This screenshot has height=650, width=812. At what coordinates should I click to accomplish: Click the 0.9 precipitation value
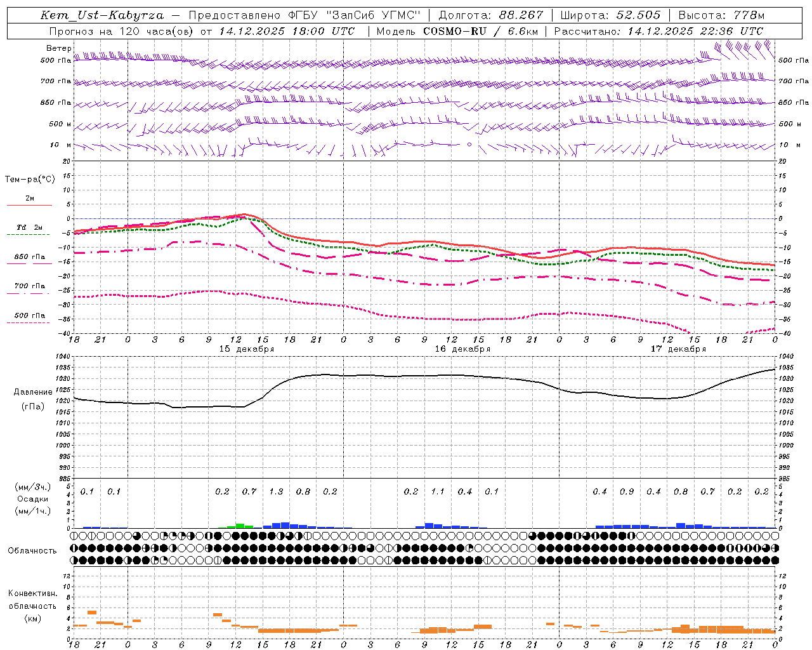[627, 492]
